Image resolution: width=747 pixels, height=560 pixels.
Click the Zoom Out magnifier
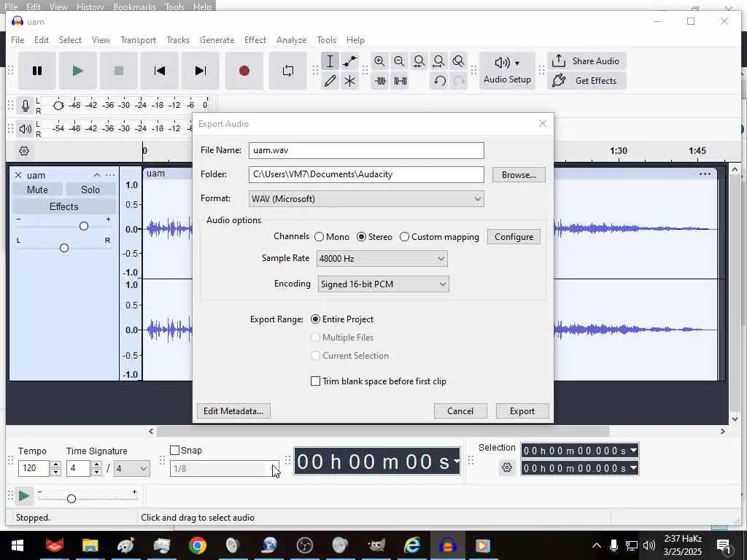pyautogui.click(x=399, y=61)
